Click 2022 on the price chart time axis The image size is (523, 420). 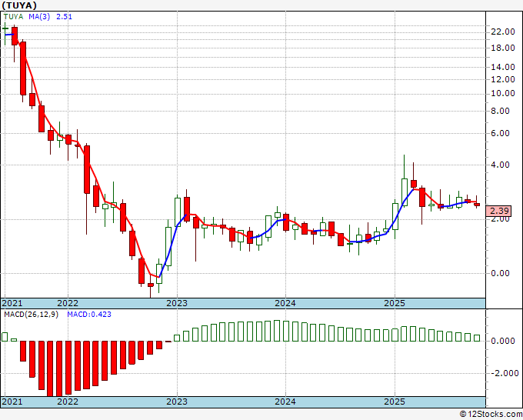coord(68,303)
